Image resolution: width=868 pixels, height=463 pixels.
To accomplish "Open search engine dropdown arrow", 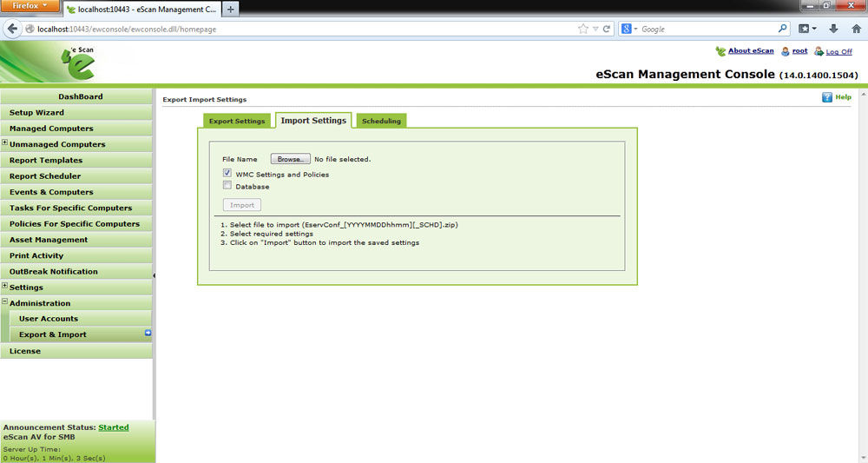I will click(x=635, y=29).
